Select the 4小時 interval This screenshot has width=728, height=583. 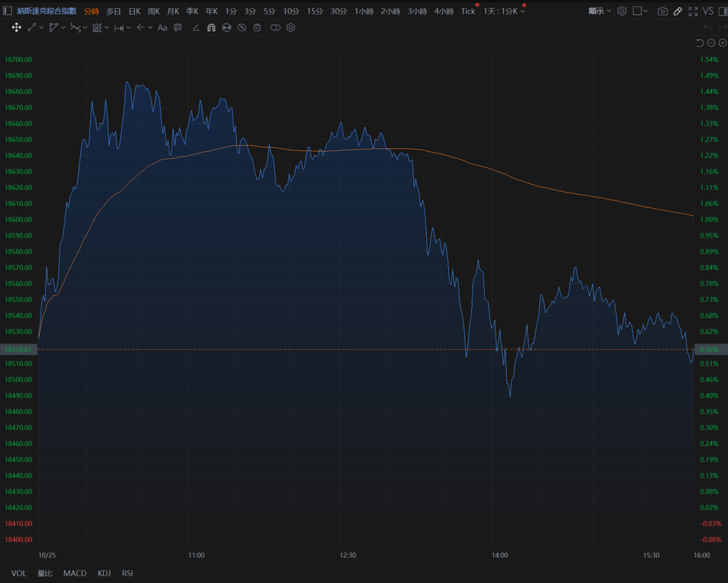(x=444, y=11)
